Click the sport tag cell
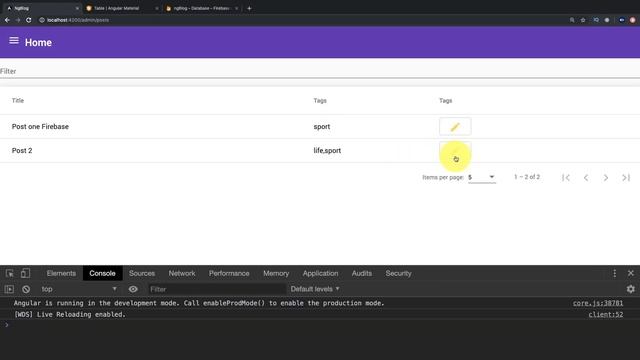This screenshot has height=360, width=640. point(322,127)
